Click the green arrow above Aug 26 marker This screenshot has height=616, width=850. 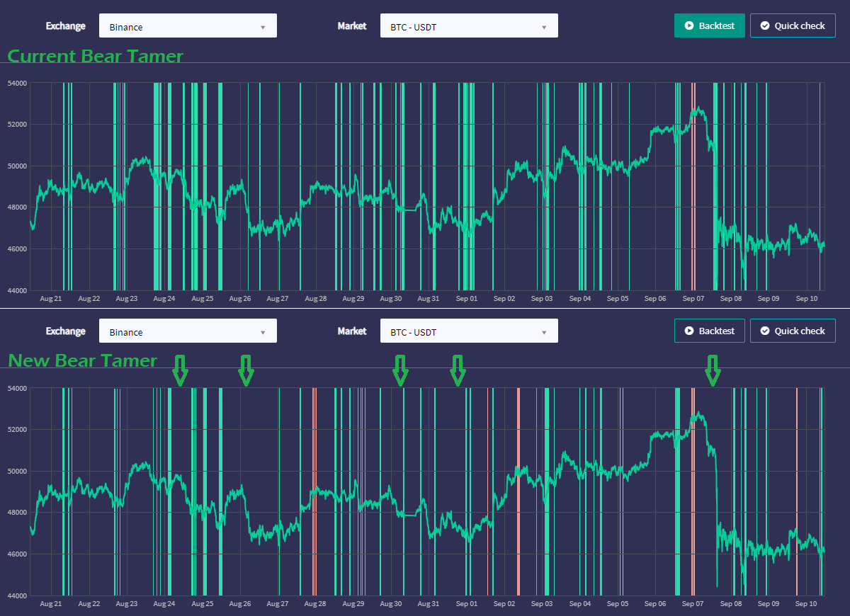(246, 371)
